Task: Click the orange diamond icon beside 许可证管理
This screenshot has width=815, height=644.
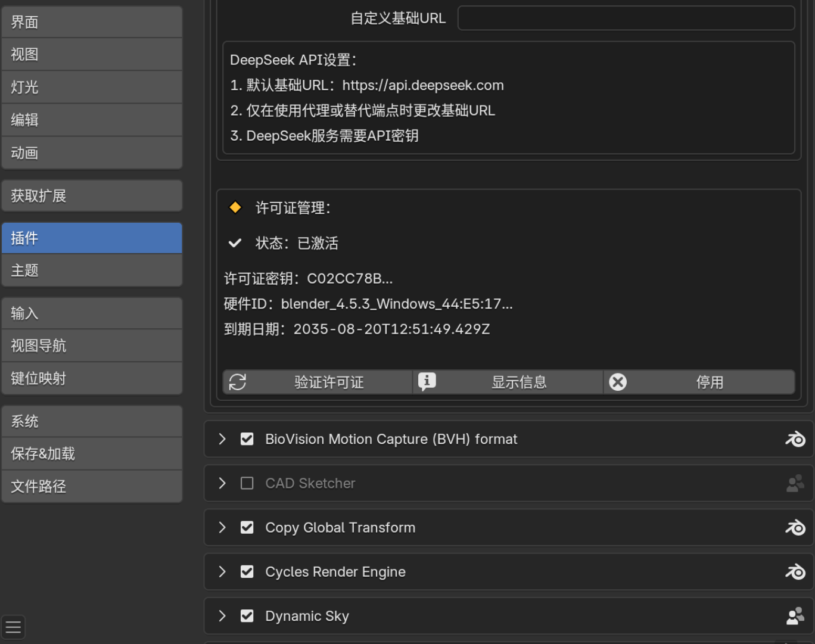Action: click(x=235, y=207)
